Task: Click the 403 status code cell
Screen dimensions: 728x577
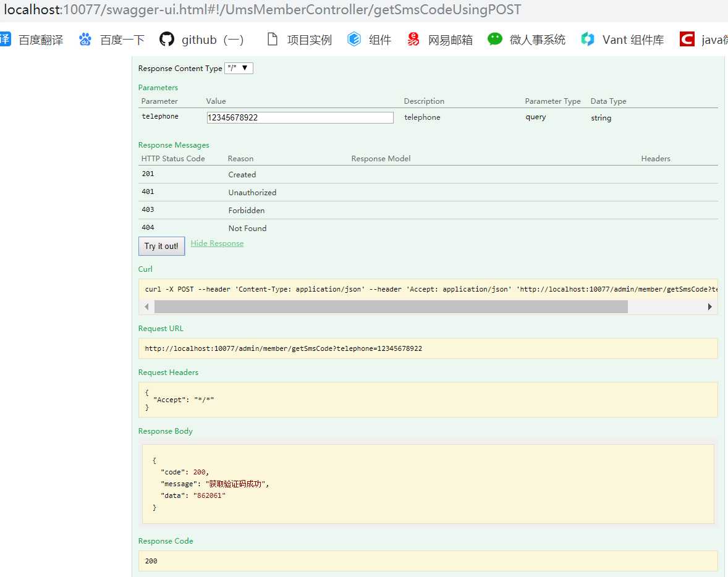Action: [x=148, y=209]
